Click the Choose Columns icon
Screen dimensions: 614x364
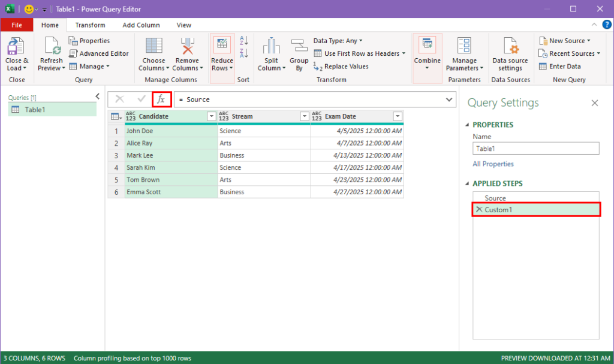pyautogui.click(x=153, y=46)
